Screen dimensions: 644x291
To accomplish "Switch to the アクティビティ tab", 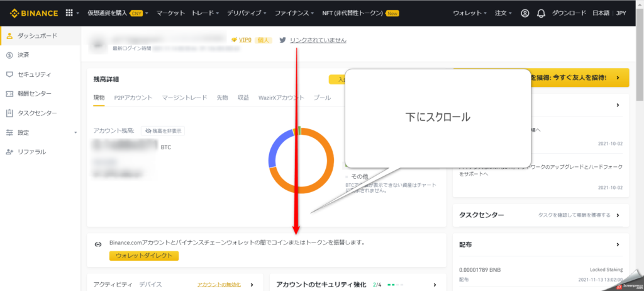I will (113, 285).
